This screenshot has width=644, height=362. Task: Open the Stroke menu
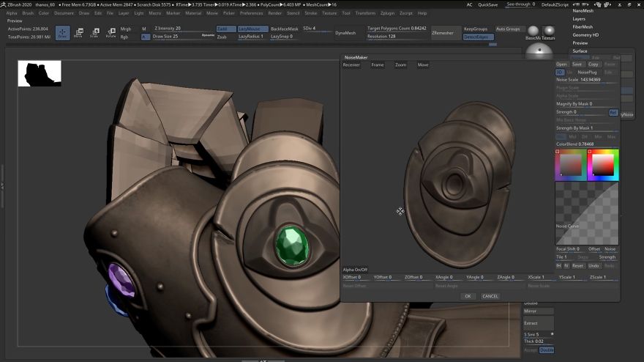310,13
